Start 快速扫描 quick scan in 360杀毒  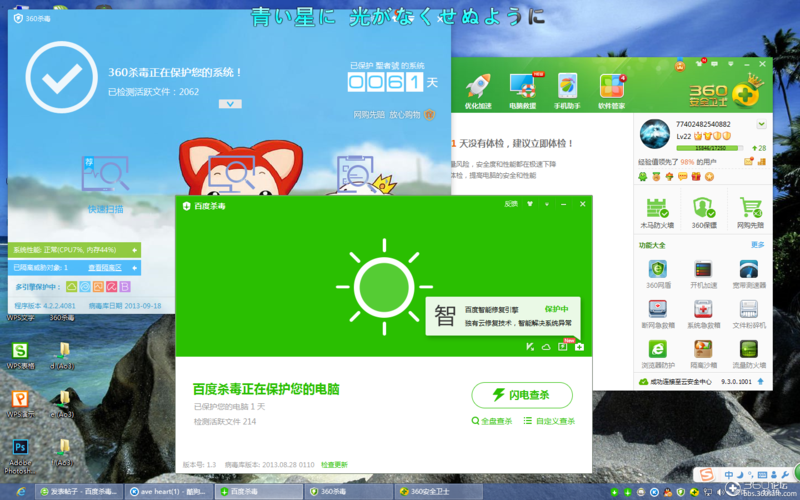point(105,185)
